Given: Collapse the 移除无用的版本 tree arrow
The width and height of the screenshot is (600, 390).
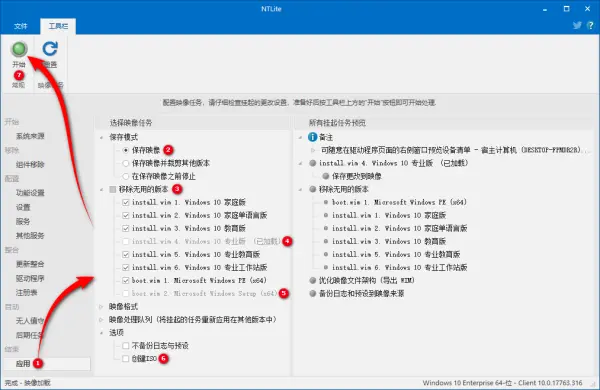Looking at the screenshot, I should [101, 189].
